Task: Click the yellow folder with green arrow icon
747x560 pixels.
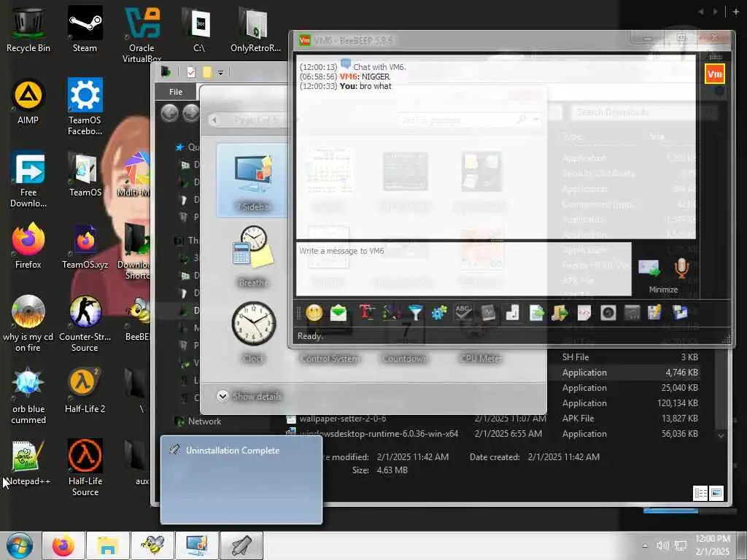Action: [560, 313]
